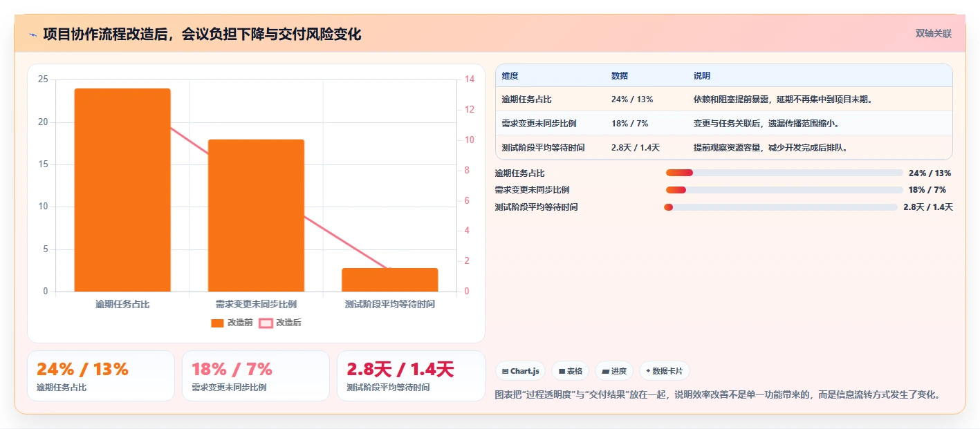Toggle the 改造后 legend entry
This screenshot has width=980, height=429.
[280, 323]
